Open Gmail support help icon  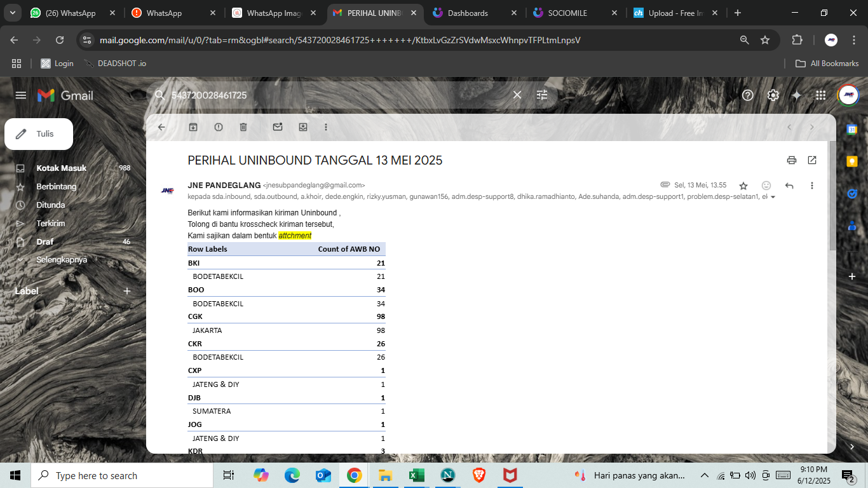coord(748,95)
